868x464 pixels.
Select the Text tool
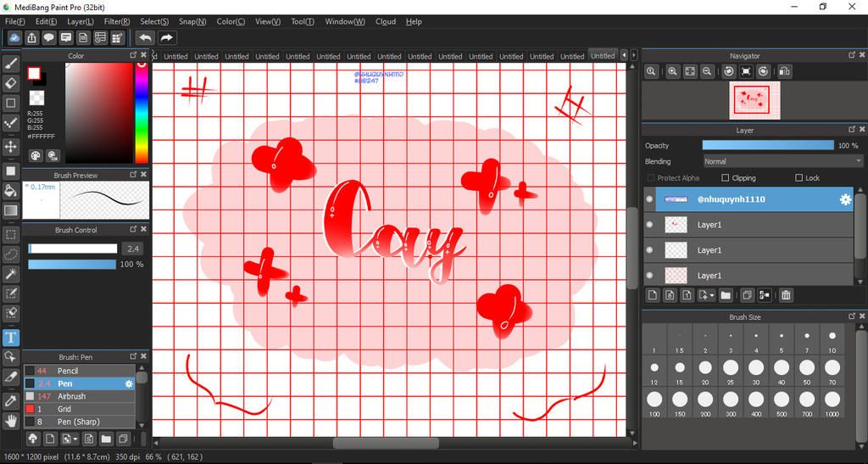(x=10, y=338)
